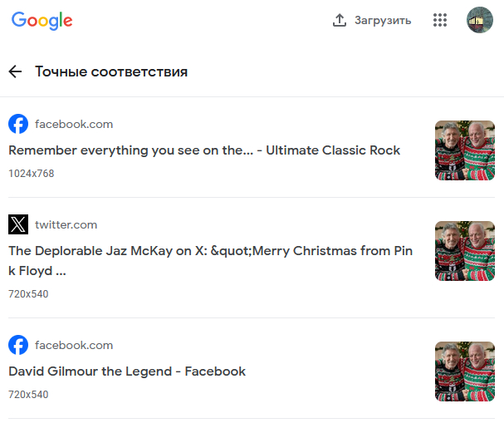Go back using the left arrow

[15, 71]
